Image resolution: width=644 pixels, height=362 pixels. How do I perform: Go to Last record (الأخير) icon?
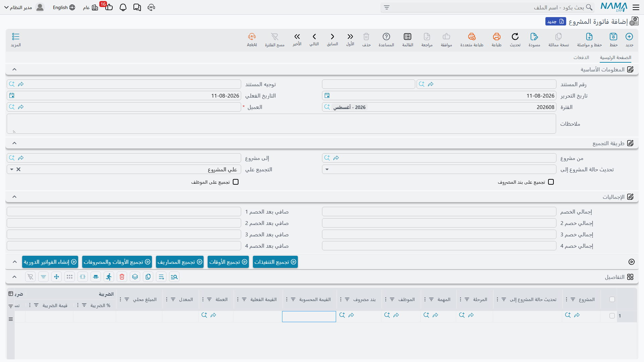coord(297,37)
